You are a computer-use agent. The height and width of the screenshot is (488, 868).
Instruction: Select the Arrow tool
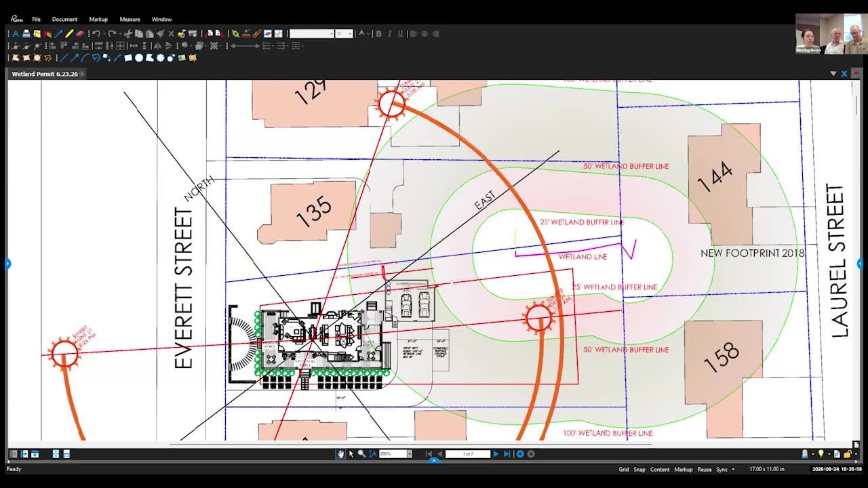75,58
